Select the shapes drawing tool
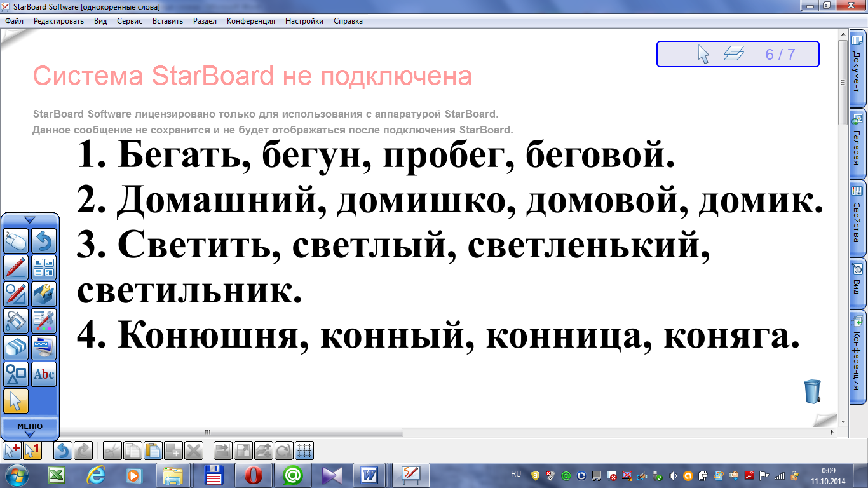 [x=17, y=374]
